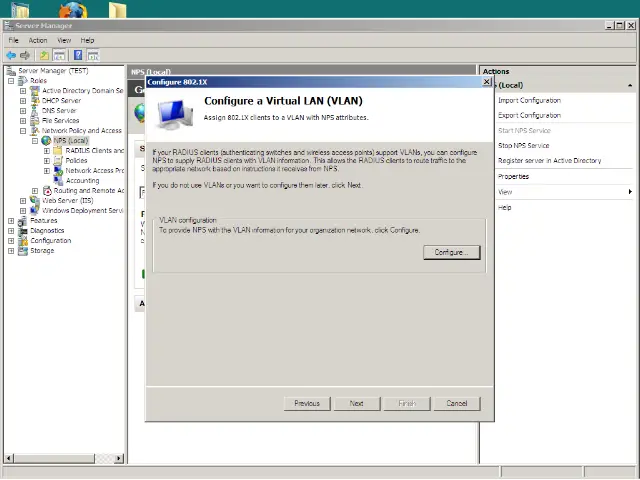Click the tree pane scroll right arrow

click(119, 458)
